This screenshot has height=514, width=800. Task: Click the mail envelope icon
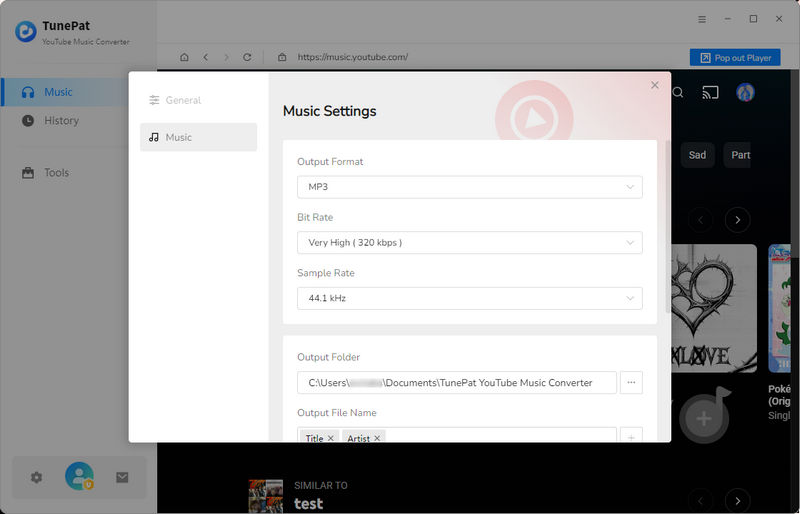pyautogui.click(x=122, y=477)
